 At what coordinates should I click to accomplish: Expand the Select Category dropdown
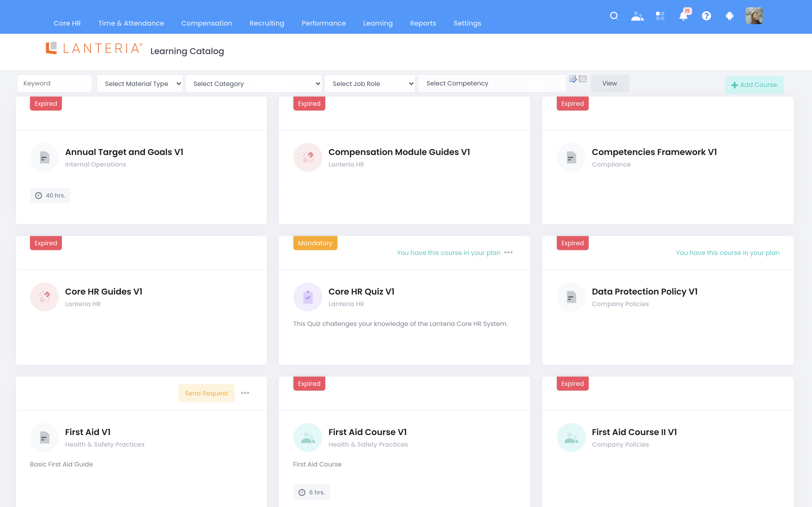pyautogui.click(x=254, y=84)
